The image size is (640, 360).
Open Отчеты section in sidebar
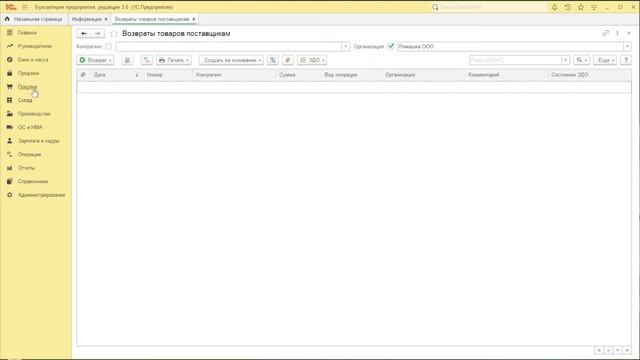[27, 168]
